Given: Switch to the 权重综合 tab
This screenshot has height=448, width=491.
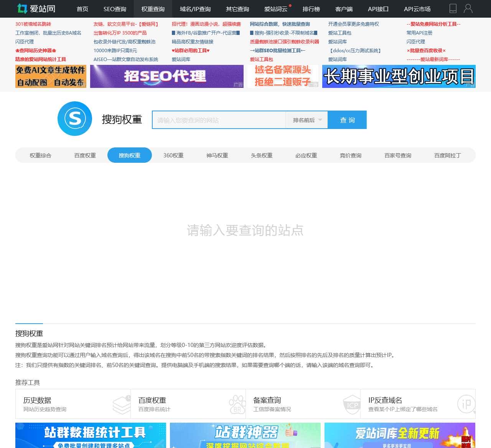Looking at the screenshot, I should point(40,155).
